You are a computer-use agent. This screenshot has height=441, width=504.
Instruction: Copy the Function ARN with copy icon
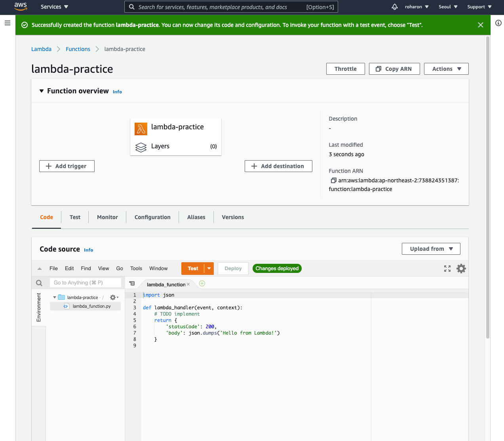coord(333,180)
